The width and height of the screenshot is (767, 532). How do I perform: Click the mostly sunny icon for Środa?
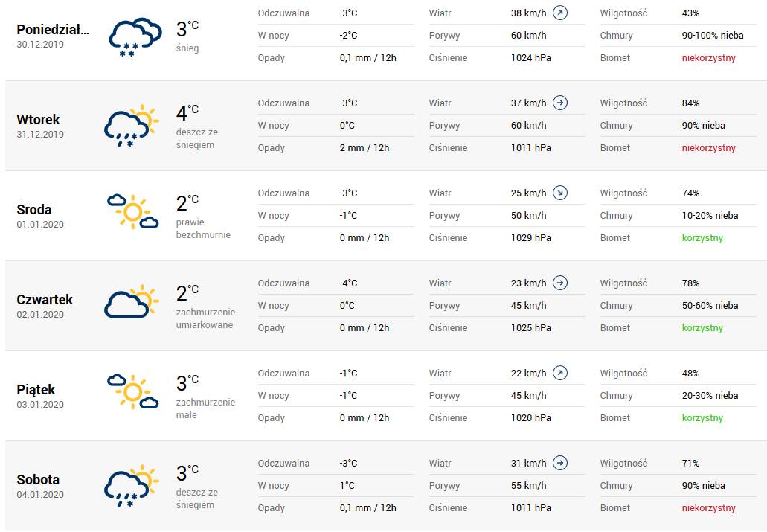(x=132, y=212)
